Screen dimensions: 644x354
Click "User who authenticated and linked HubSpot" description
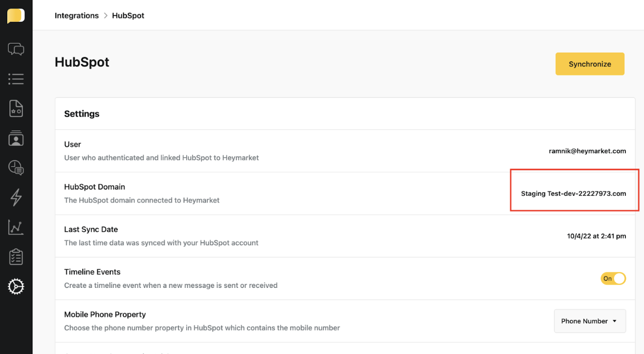(161, 157)
